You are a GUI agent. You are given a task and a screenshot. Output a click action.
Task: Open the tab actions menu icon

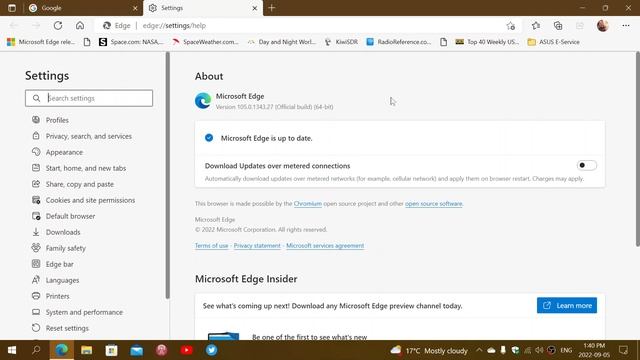pos(12,8)
